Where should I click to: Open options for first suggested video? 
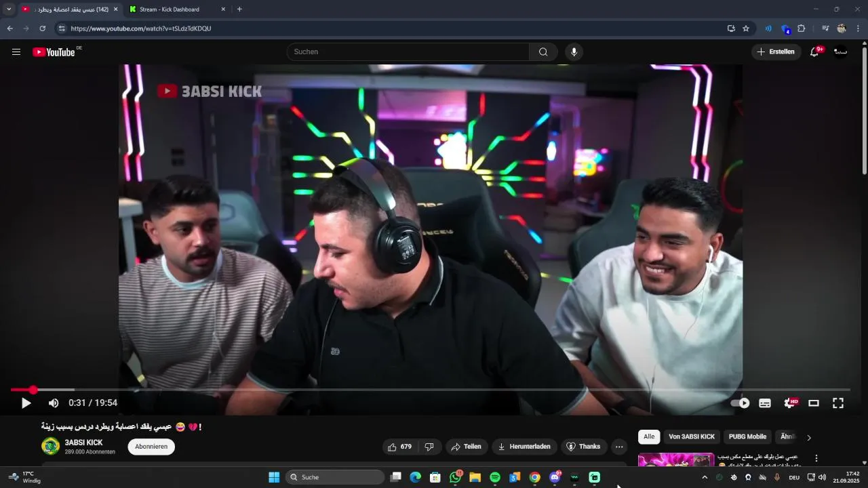tap(816, 459)
